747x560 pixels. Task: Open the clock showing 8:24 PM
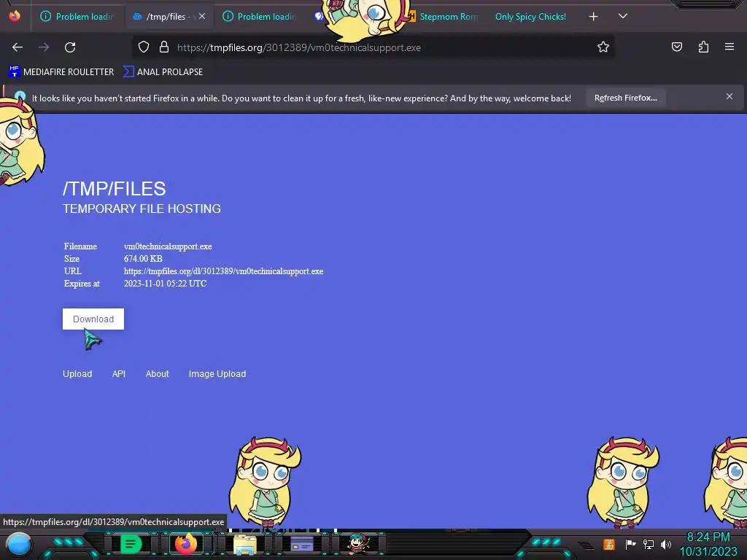(x=708, y=544)
